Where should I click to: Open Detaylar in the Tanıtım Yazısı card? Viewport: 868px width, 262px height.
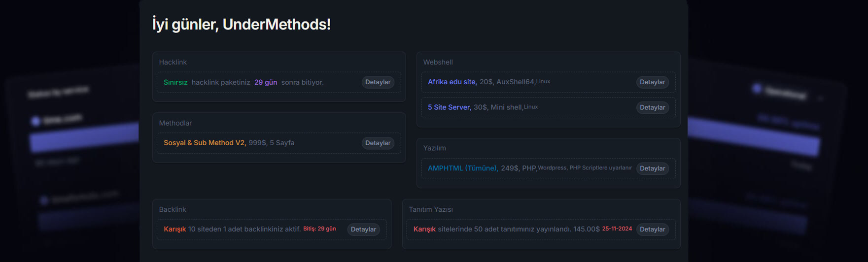pyautogui.click(x=652, y=229)
